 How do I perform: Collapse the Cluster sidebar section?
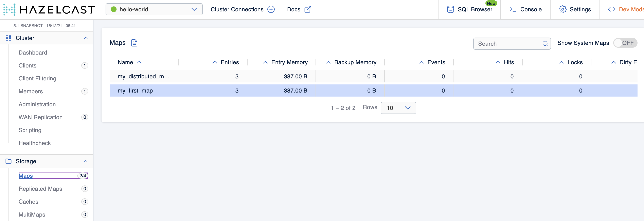(86, 38)
